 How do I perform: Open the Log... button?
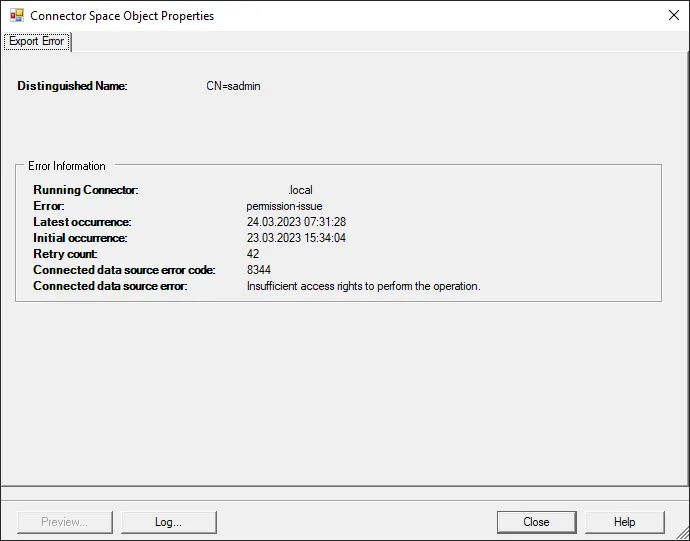coord(169,522)
